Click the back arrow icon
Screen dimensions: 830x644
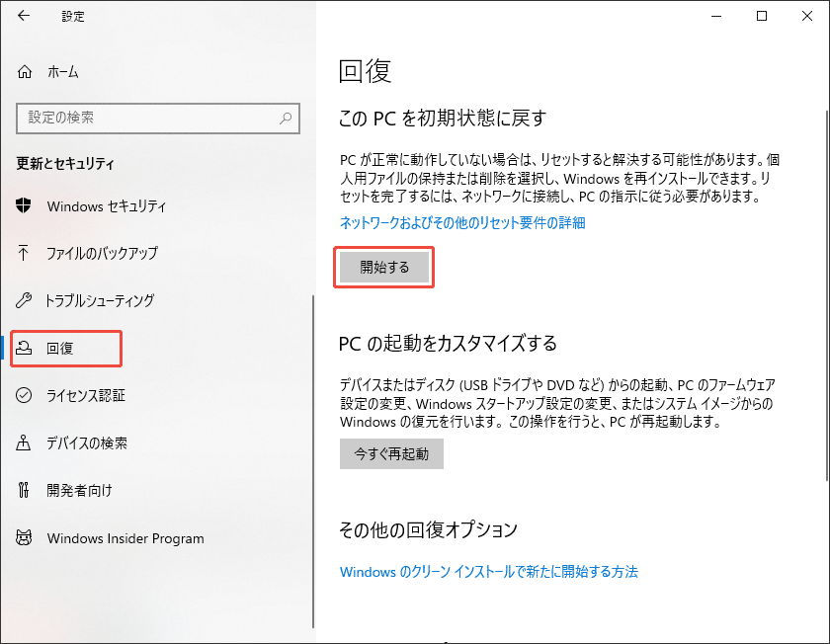click(x=24, y=16)
